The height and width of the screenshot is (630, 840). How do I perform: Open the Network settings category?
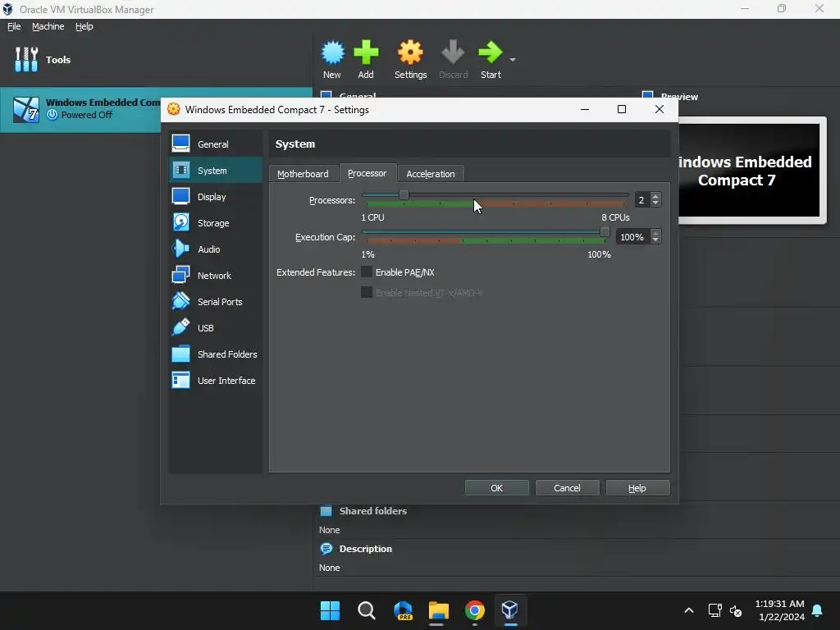[x=216, y=276]
